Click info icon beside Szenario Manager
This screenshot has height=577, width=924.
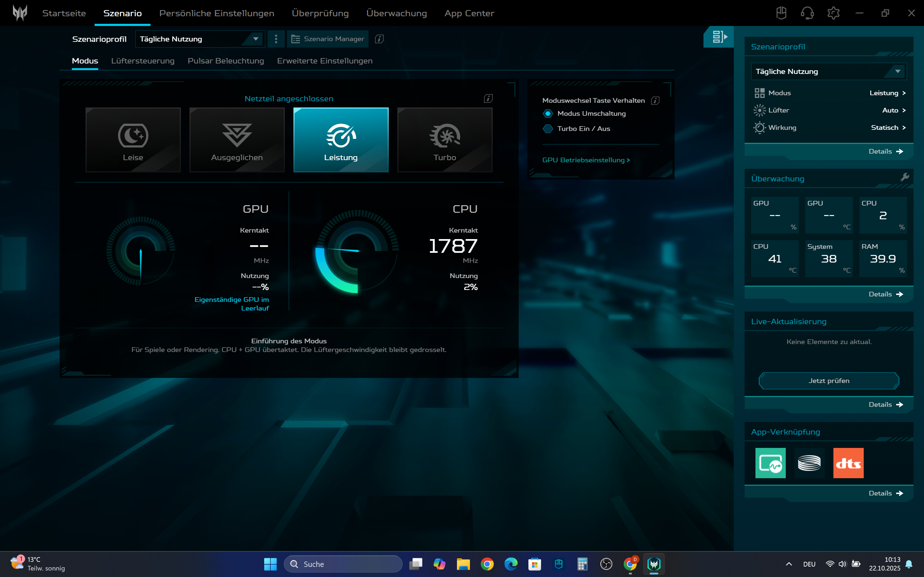coord(379,39)
